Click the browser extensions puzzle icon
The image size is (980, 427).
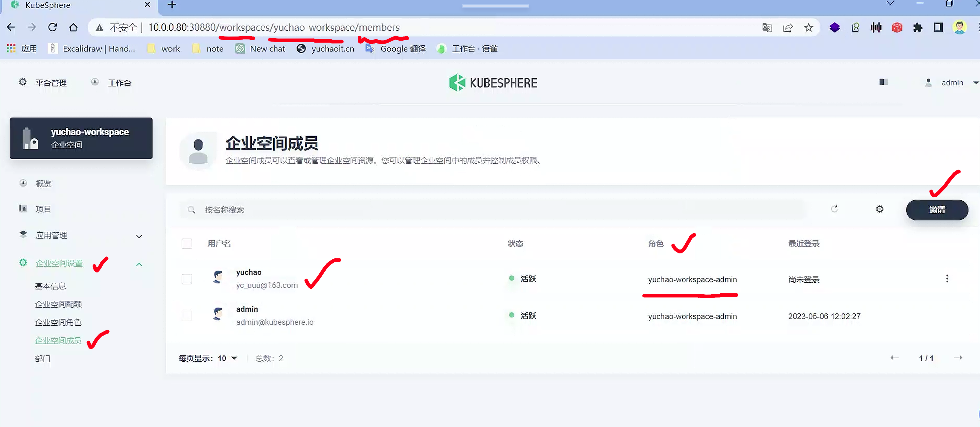(918, 27)
